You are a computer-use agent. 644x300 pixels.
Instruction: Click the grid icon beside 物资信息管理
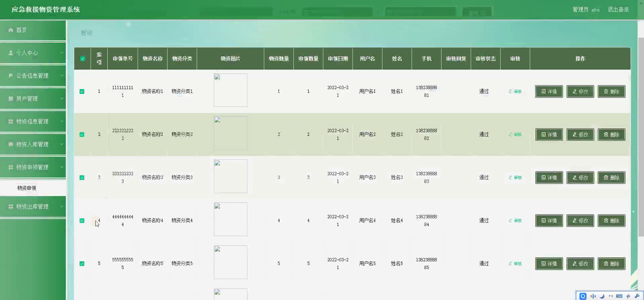(11, 122)
